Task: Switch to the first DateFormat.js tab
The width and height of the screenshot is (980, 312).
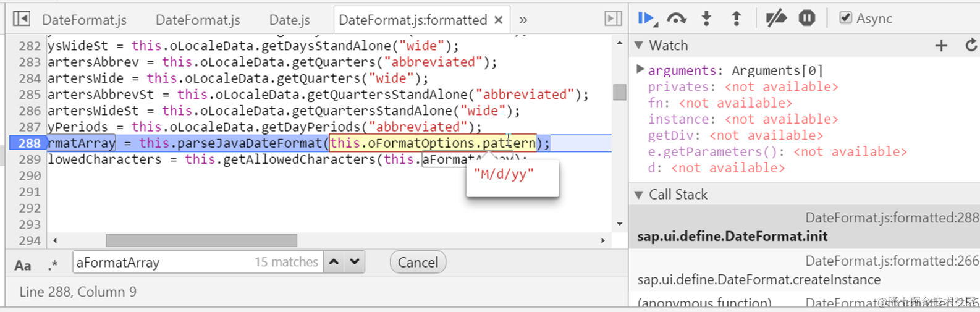Action: click(x=85, y=20)
